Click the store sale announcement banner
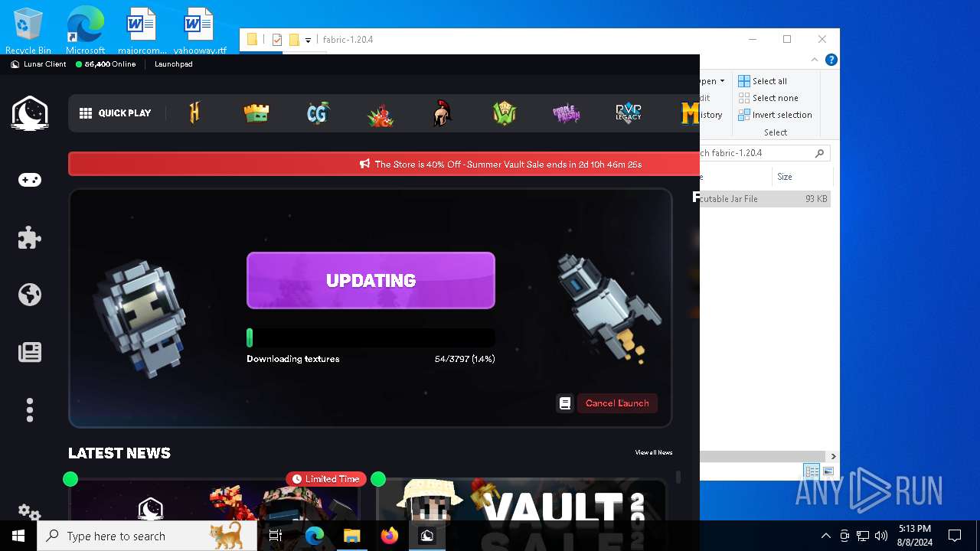The image size is (980, 551). coord(384,164)
